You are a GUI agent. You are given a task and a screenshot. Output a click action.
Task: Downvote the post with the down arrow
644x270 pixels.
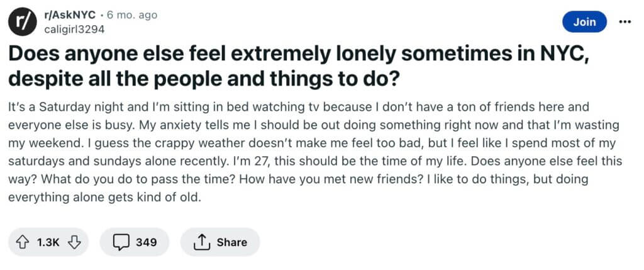[x=74, y=242]
